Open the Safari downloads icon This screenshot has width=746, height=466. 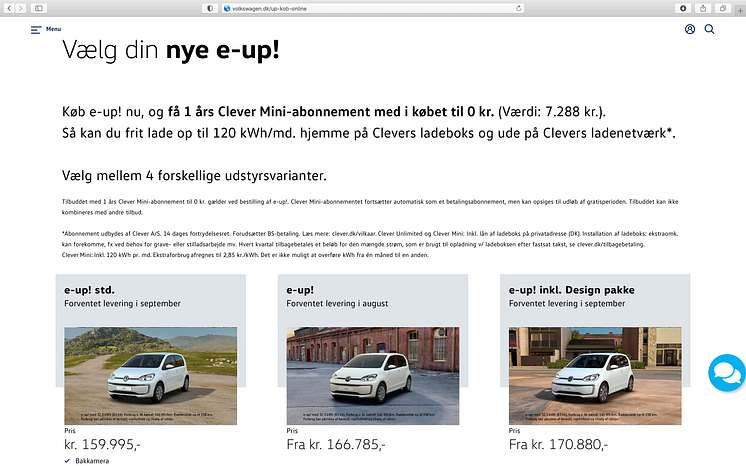(683, 8)
